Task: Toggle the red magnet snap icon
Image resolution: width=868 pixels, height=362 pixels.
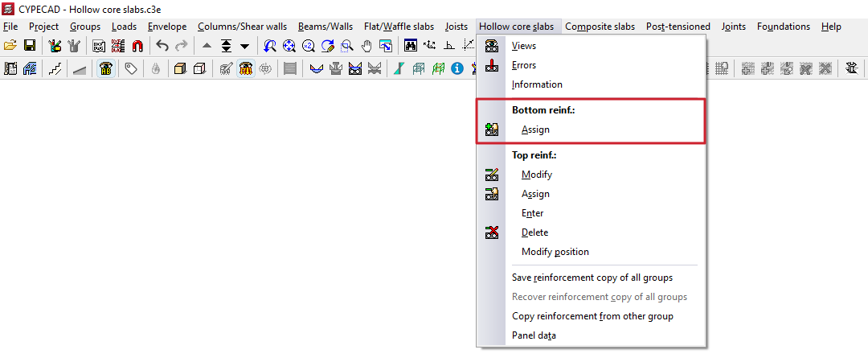Action: (137, 46)
